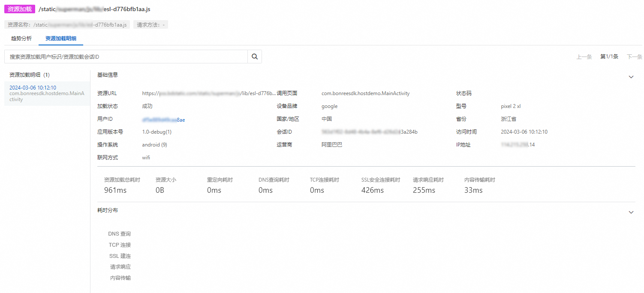Viewport: 644px width, 293px height.
Task: Click the 内容传输 chart row label
Action: click(x=120, y=278)
